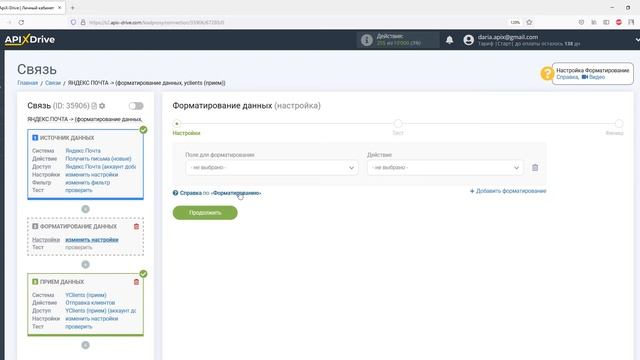The height and width of the screenshot is (360, 640).
Task: Add step below Форматирование данных block
Action: 85,264
